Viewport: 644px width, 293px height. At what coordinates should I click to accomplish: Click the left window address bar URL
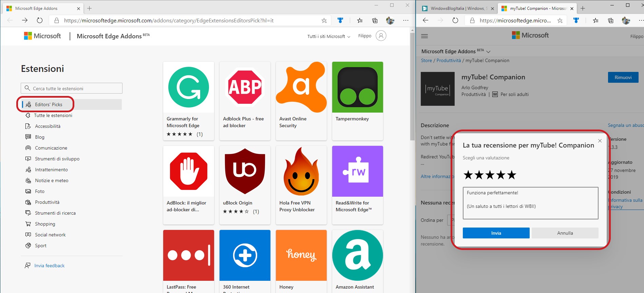pos(169,21)
